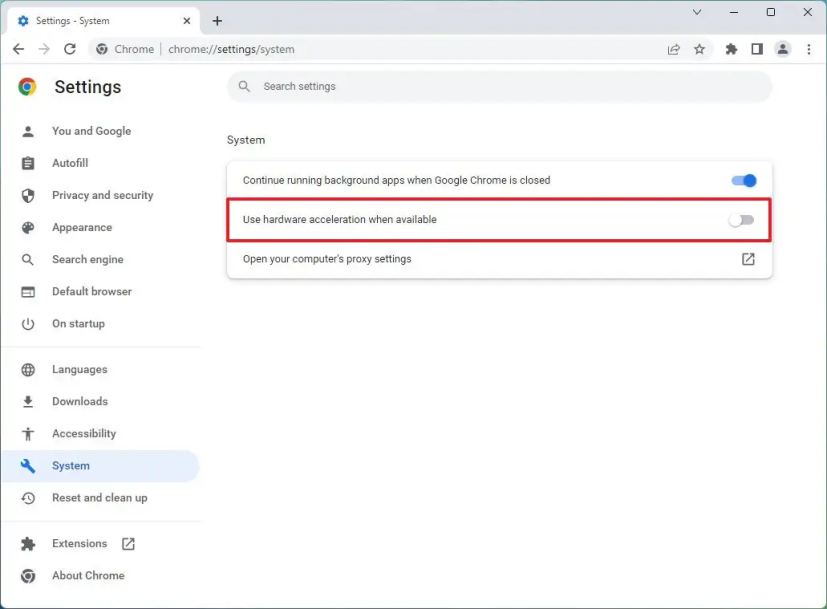Close the Settings - System tab
Viewport: 827px width, 609px height.
tap(187, 21)
